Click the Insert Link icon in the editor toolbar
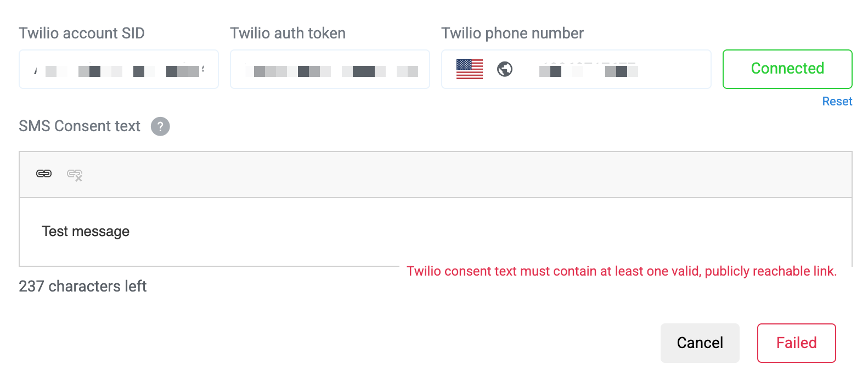 (x=43, y=174)
